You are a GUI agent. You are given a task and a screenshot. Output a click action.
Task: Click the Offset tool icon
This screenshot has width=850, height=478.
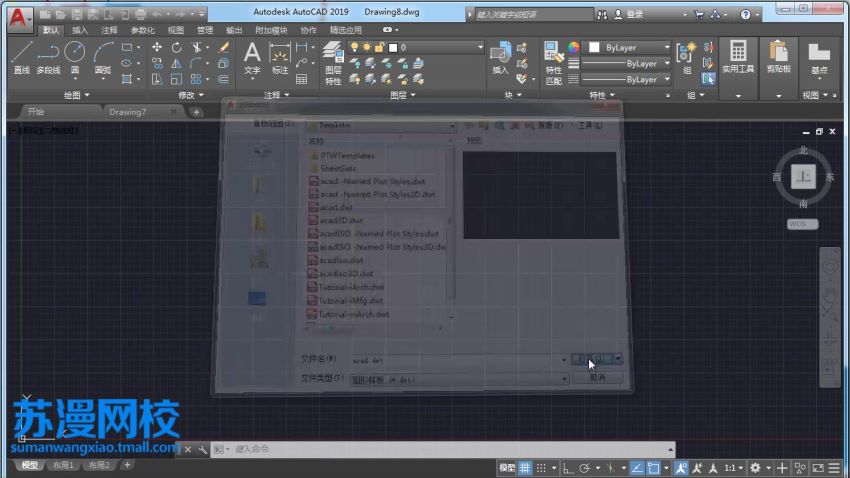pyautogui.click(x=223, y=80)
